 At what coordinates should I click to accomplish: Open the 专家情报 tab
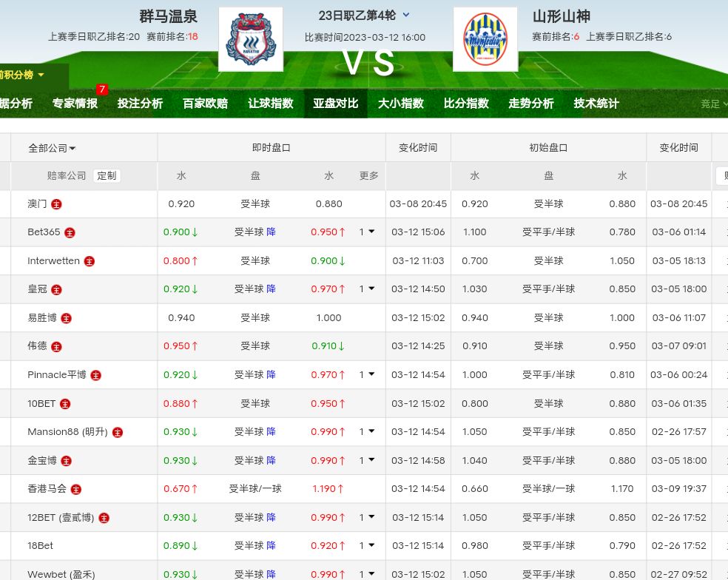(75, 104)
